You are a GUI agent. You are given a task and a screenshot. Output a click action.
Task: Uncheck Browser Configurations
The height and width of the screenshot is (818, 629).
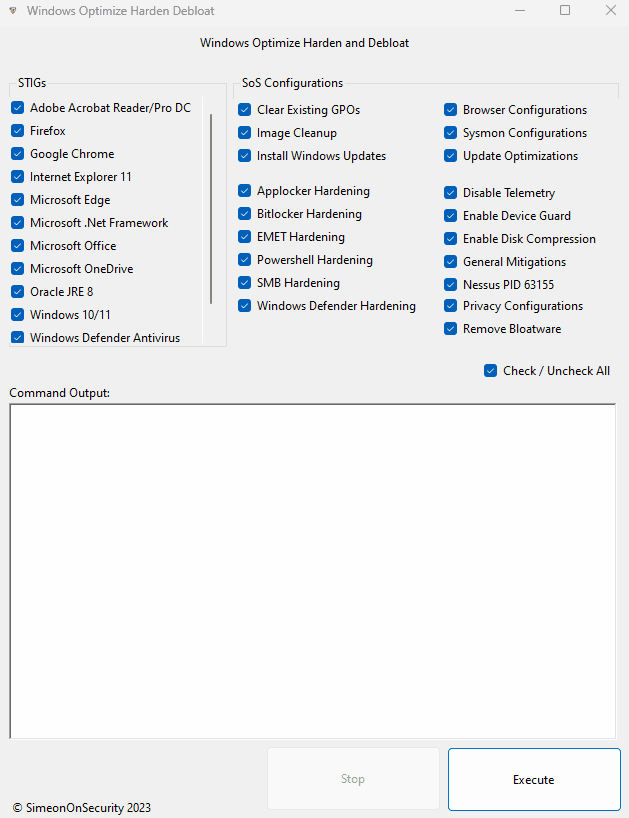click(x=451, y=110)
